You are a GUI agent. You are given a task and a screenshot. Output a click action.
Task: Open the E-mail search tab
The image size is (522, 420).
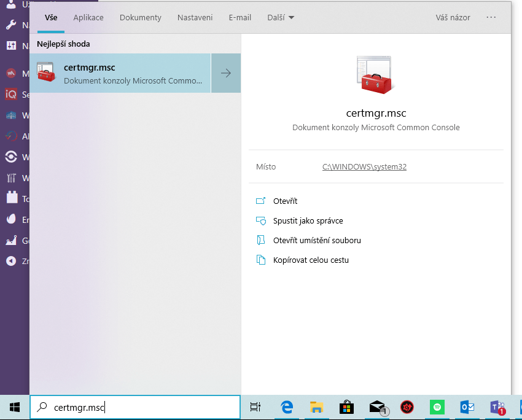click(x=240, y=18)
